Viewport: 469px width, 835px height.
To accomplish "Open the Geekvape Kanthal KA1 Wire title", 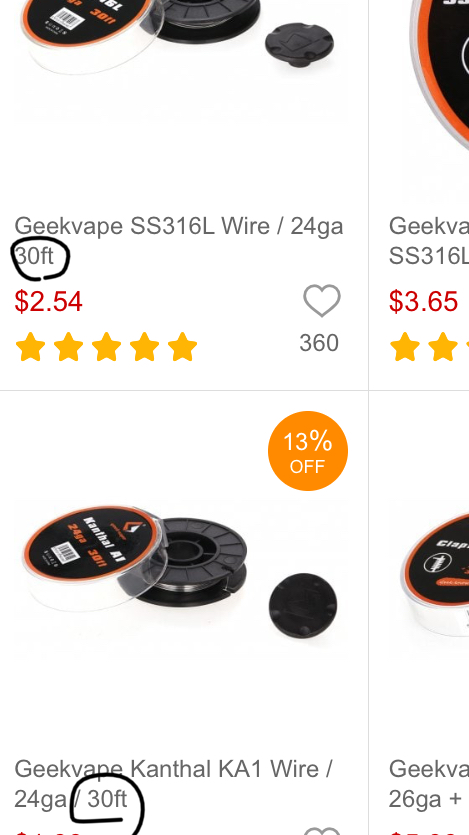I will click(174, 784).
